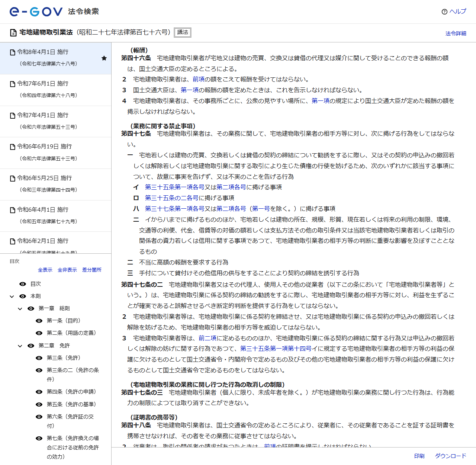
Task: Click document icon for 令和7年4月1日 施行
Action: point(13,115)
